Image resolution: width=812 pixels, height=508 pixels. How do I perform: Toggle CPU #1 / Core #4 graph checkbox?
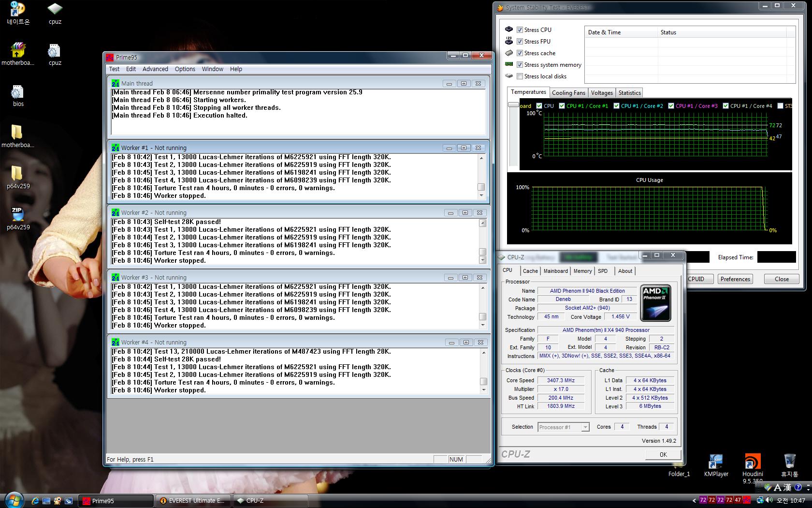coord(725,105)
